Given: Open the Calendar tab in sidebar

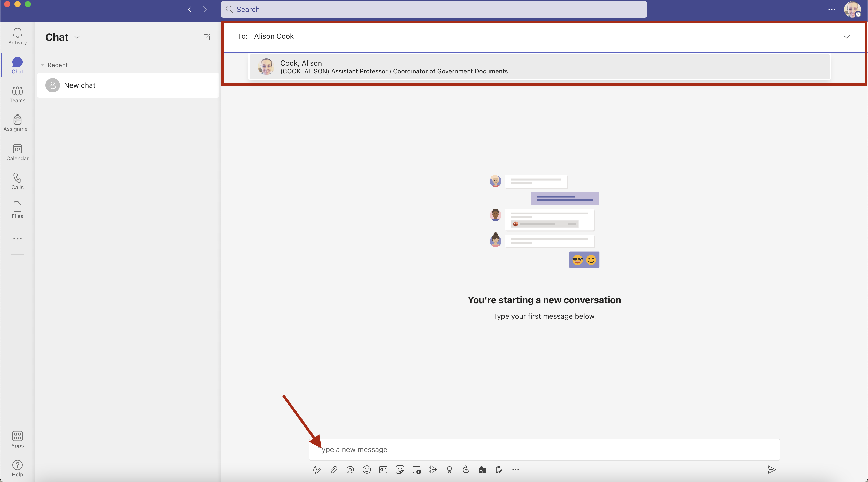Looking at the screenshot, I should pyautogui.click(x=17, y=152).
